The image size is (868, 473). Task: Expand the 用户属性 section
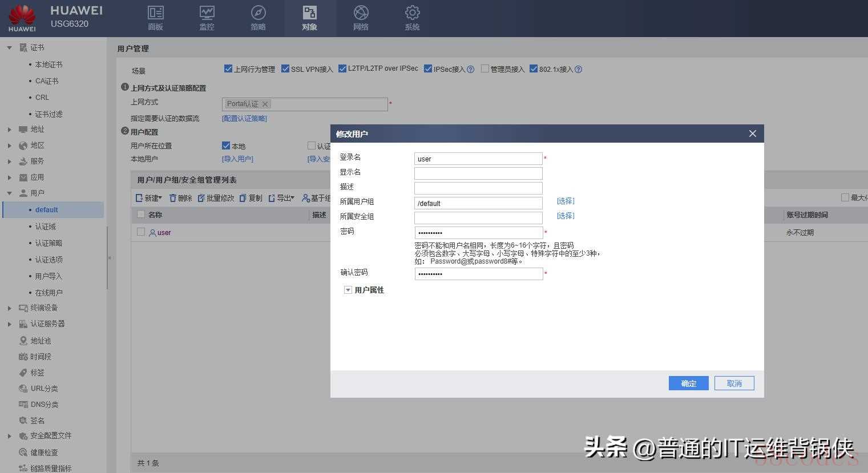348,290
